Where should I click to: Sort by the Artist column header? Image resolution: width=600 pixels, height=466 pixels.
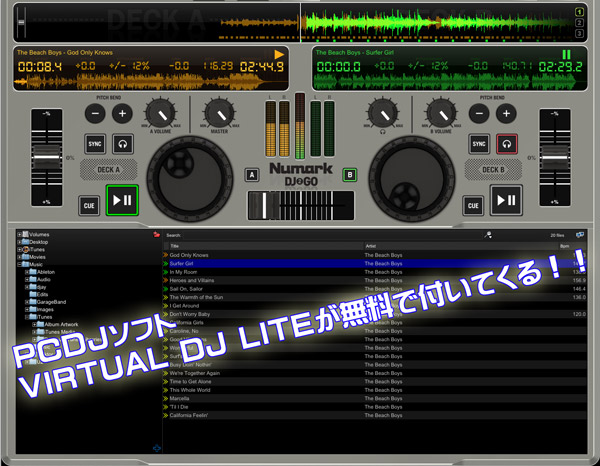pos(461,246)
